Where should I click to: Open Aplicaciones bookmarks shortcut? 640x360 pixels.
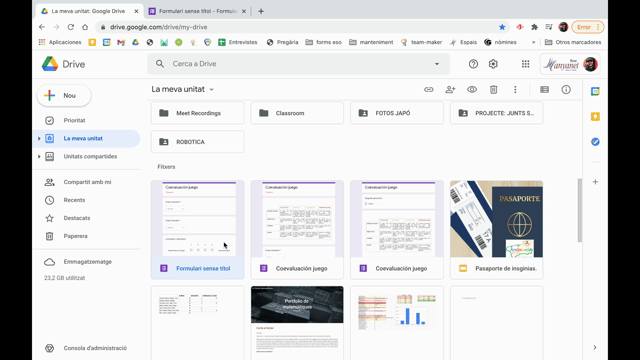[60, 42]
